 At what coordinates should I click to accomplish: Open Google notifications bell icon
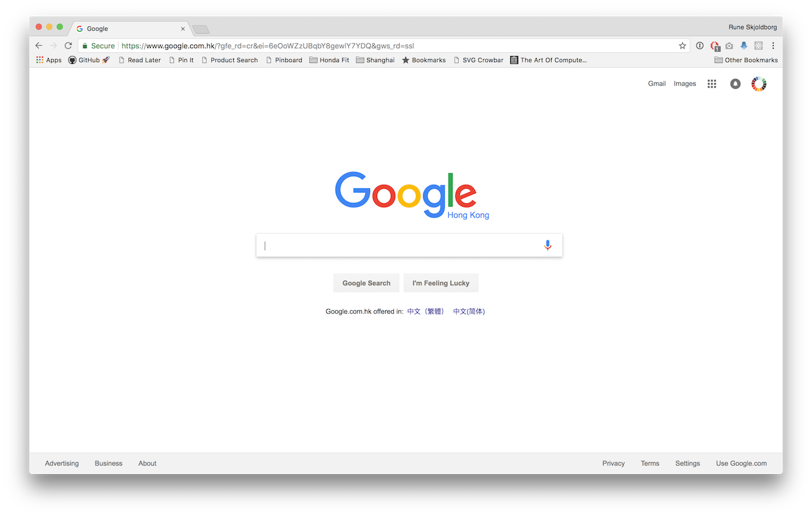(735, 84)
